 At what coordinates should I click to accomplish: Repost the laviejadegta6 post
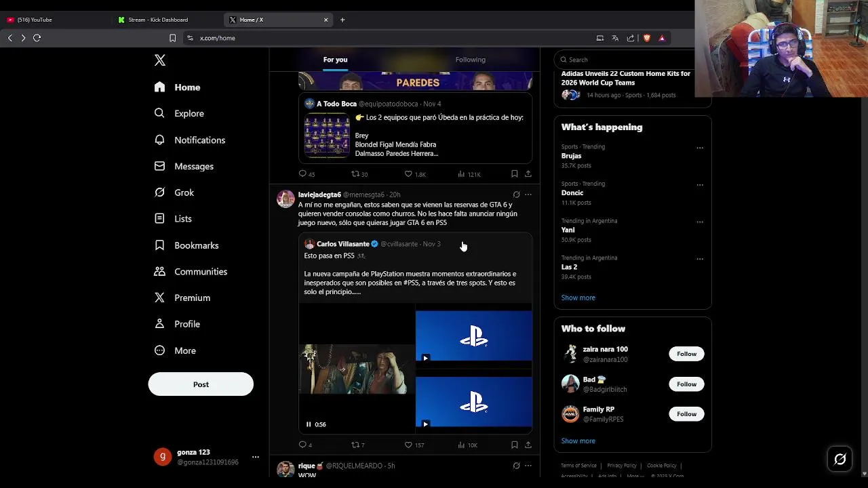(x=355, y=445)
